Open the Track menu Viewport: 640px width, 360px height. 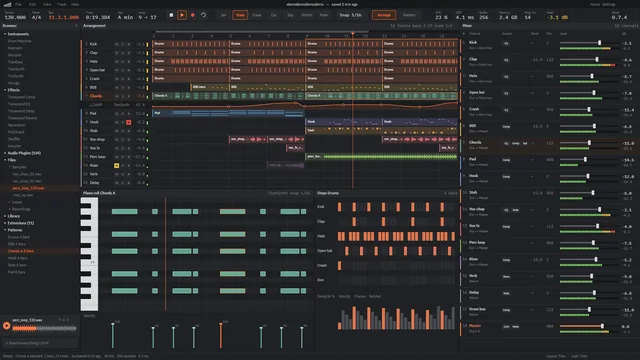coord(62,4)
